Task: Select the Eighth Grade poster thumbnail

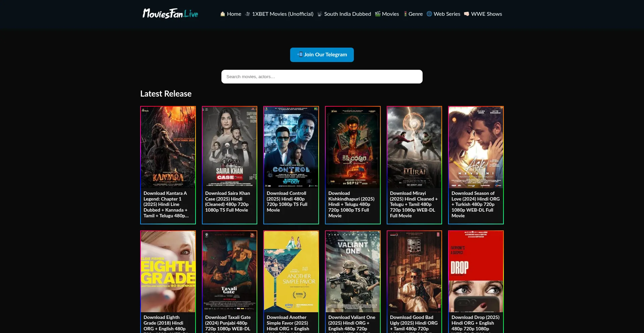Action: (168, 271)
